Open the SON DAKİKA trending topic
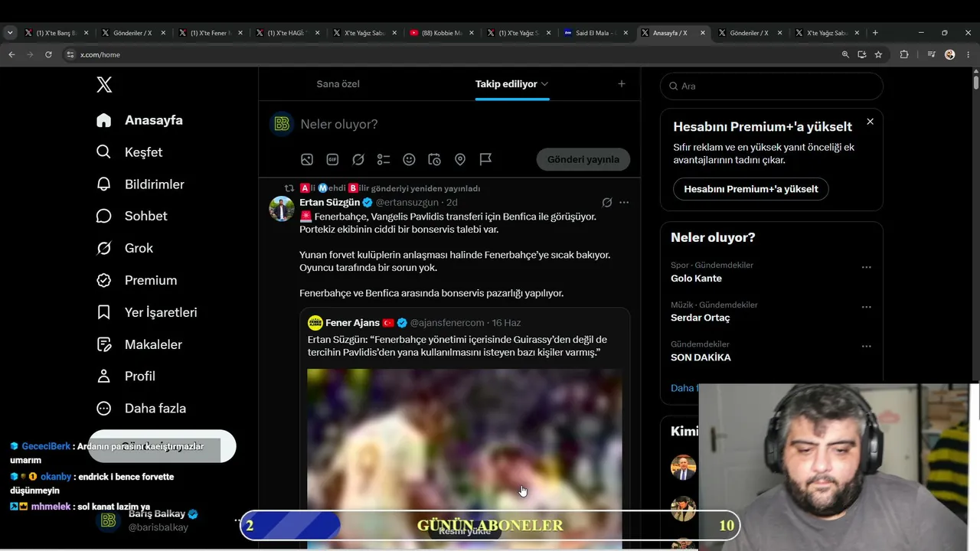The height and width of the screenshot is (551, 980). tap(701, 357)
